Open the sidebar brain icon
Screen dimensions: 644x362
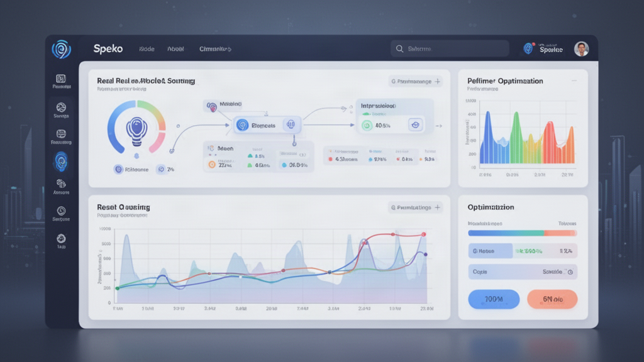point(61,184)
